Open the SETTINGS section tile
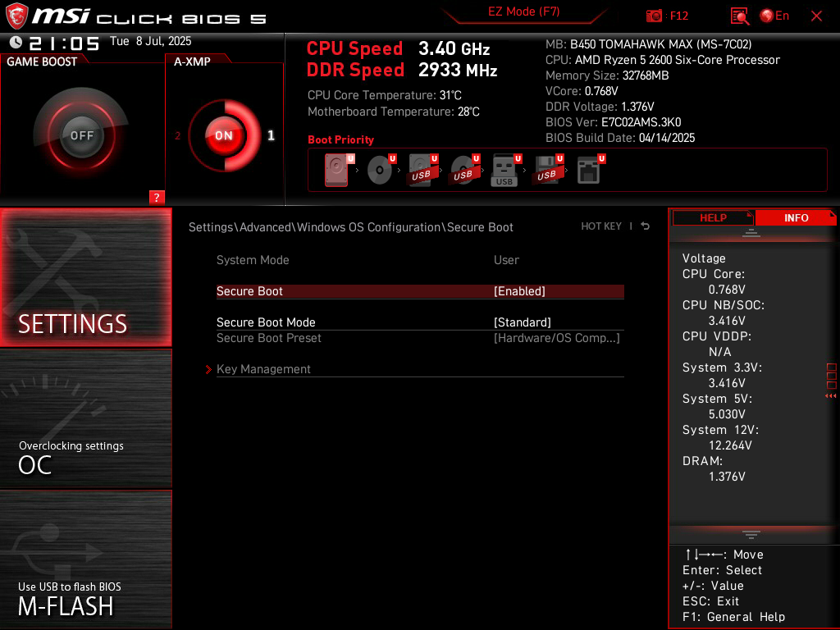The height and width of the screenshot is (630, 840). coord(85,277)
